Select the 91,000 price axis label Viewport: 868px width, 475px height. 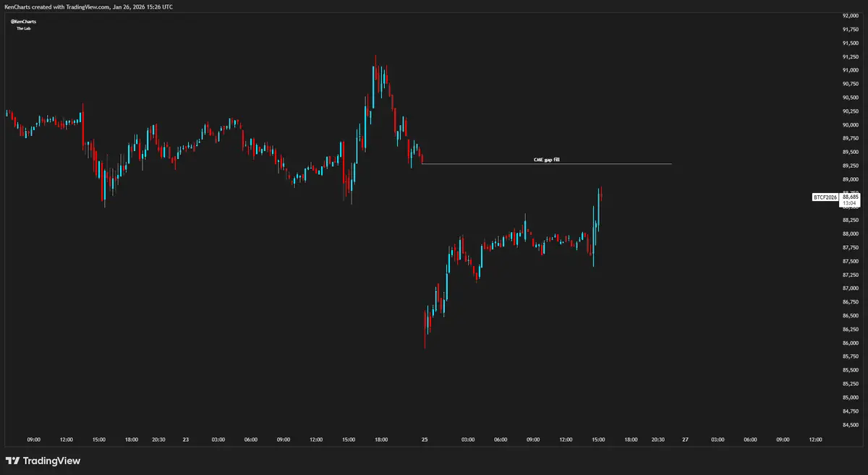[x=851, y=71]
